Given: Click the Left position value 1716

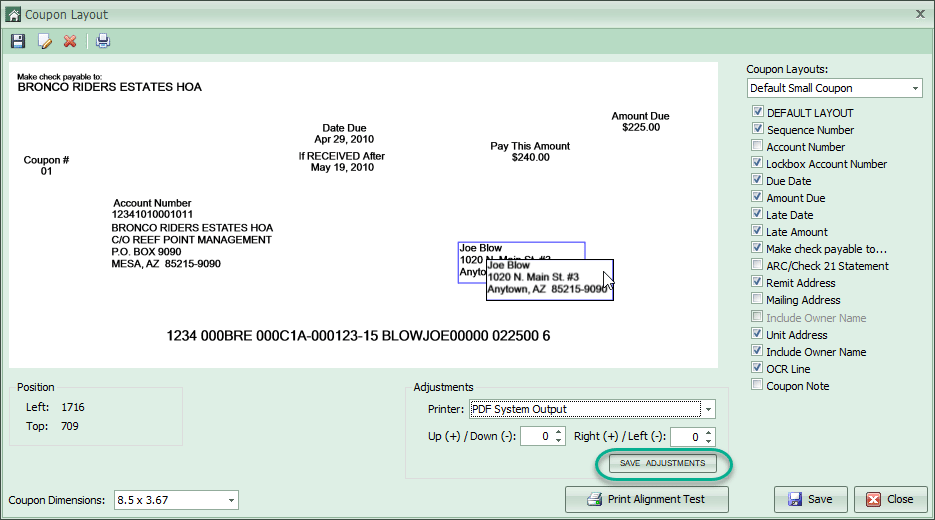Looking at the screenshot, I should (x=73, y=407).
